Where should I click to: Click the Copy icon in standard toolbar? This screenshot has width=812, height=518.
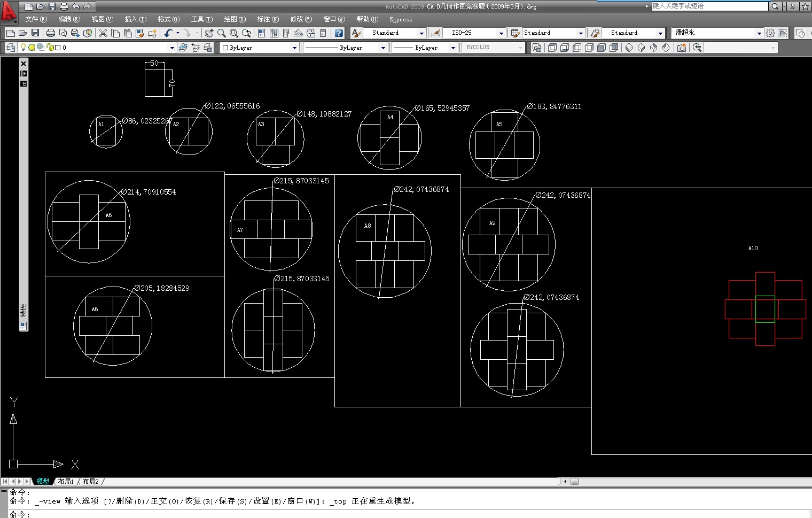pyautogui.click(x=115, y=33)
